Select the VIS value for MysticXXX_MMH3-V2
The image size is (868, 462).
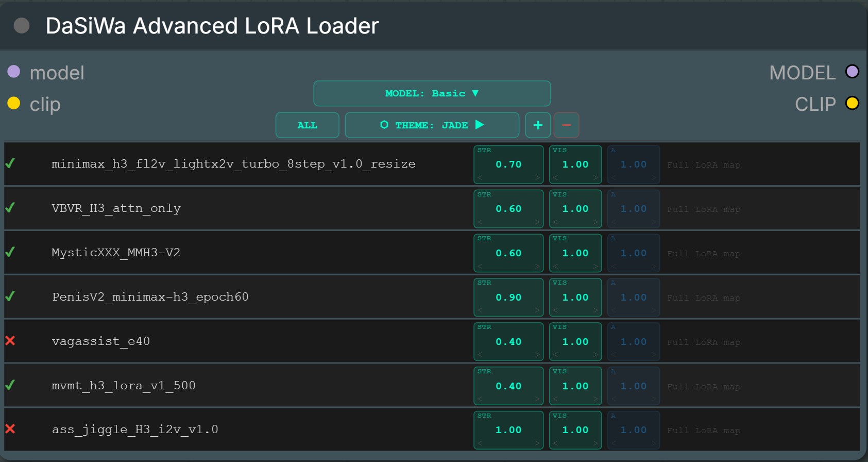[x=575, y=253]
